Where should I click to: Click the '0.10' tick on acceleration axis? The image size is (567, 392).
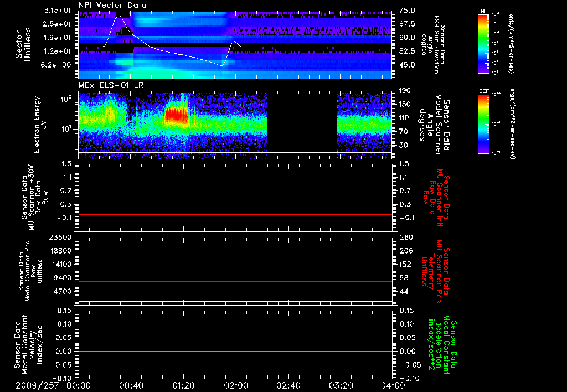click(x=407, y=324)
